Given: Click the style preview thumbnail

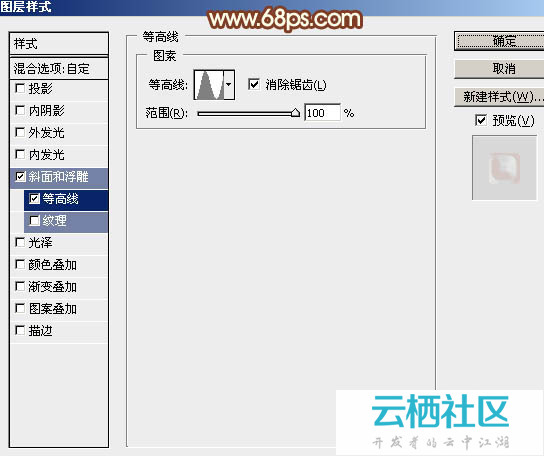Looking at the screenshot, I should tap(504, 168).
